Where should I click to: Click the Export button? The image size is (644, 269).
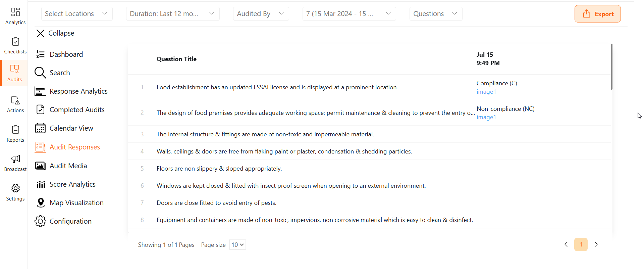[597, 14]
